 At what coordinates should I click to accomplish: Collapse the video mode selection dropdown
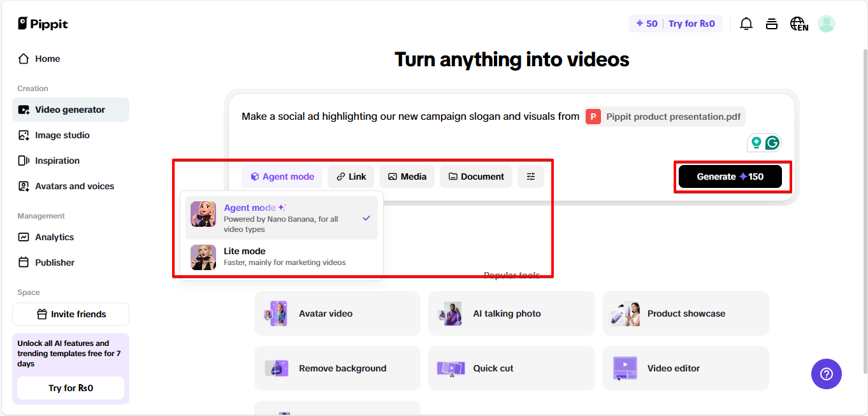click(x=282, y=176)
